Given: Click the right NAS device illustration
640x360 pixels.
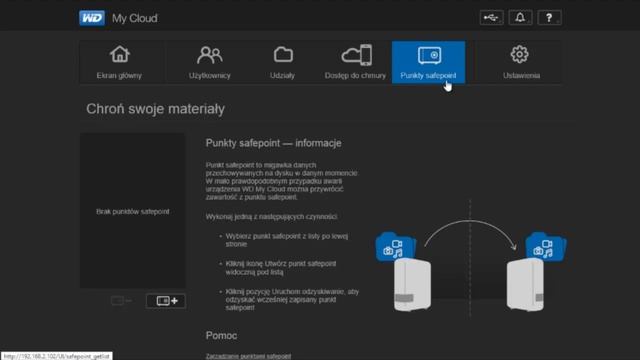Looking at the screenshot, I should coord(525,284).
